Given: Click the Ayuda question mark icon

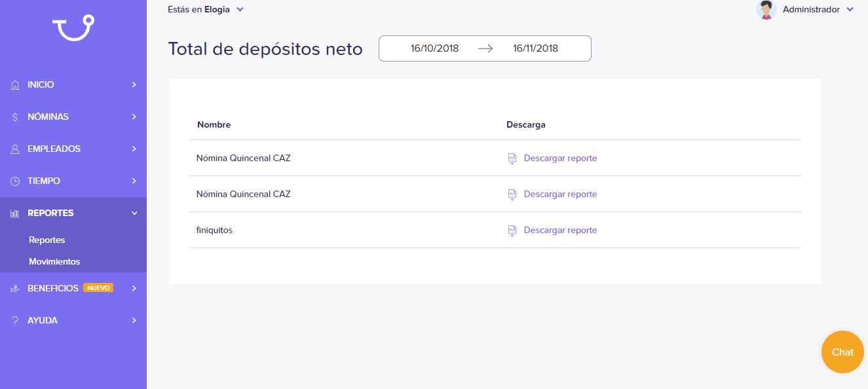Looking at the screenshot, I should coord(15,321).
